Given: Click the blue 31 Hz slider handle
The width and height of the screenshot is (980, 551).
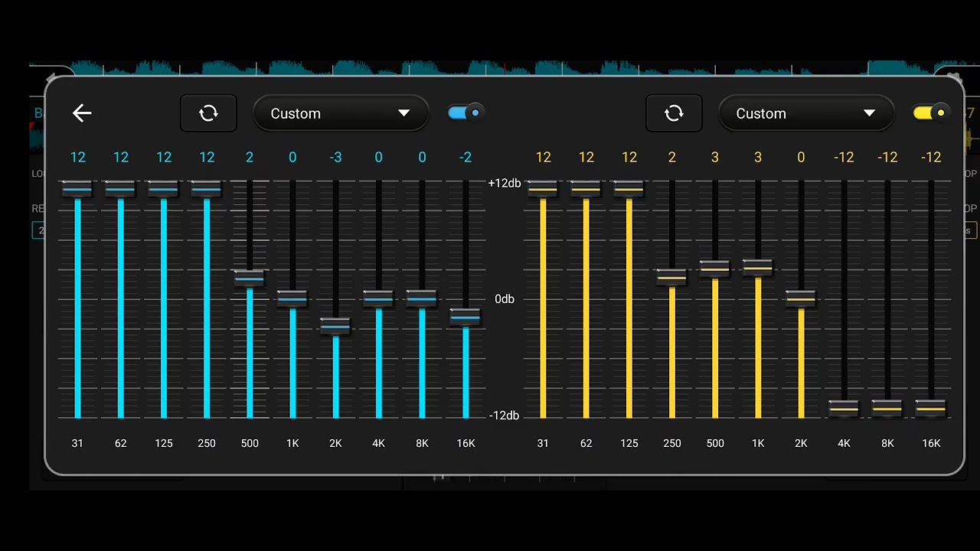Looking at the screenshot, I should 77,189.
